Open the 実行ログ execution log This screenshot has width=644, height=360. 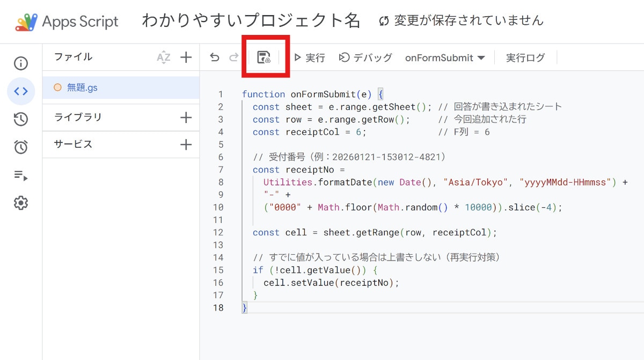[525, 57]
